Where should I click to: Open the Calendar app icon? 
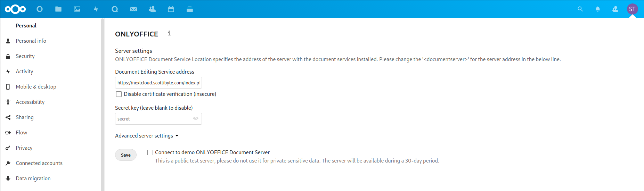[171, 9]
